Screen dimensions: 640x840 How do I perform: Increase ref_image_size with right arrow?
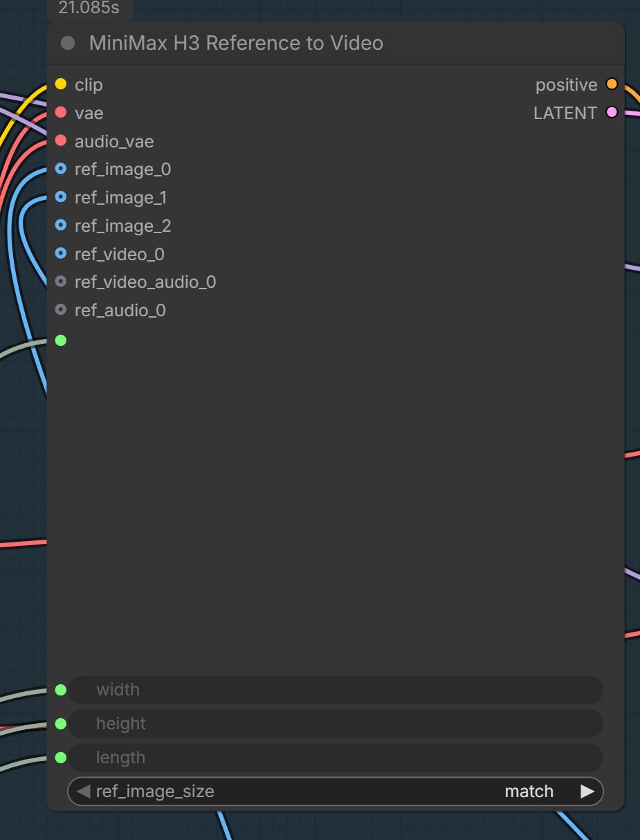tap(587, 791)
